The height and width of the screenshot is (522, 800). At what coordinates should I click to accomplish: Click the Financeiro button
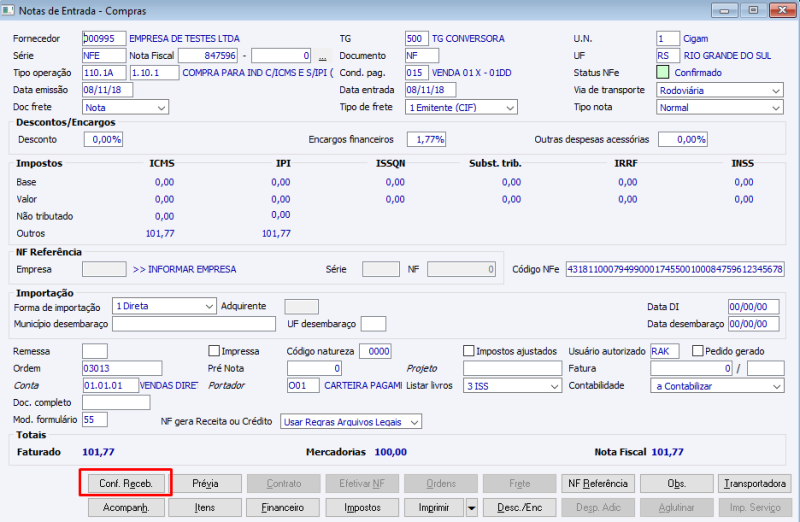283,508
